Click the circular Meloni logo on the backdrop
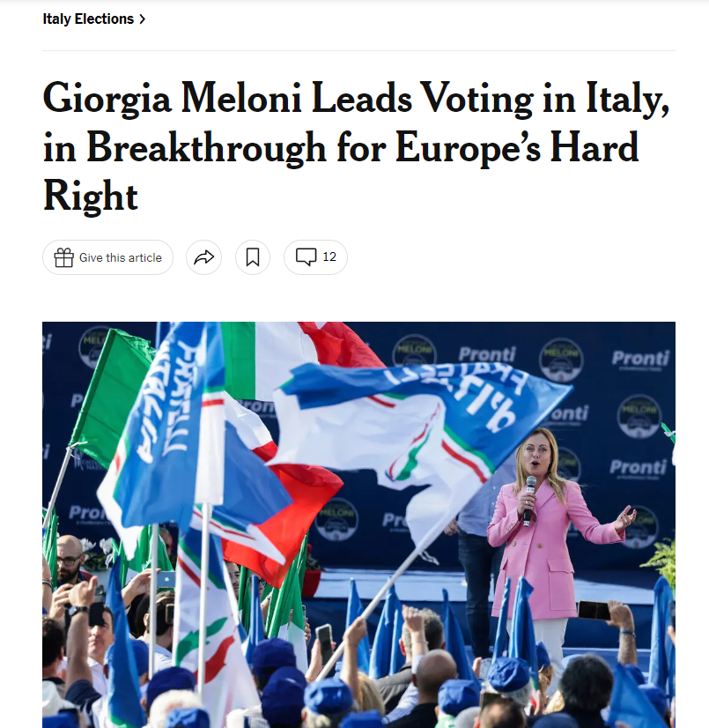The width and height of the screenshot is (709, 728). [560, 359]
